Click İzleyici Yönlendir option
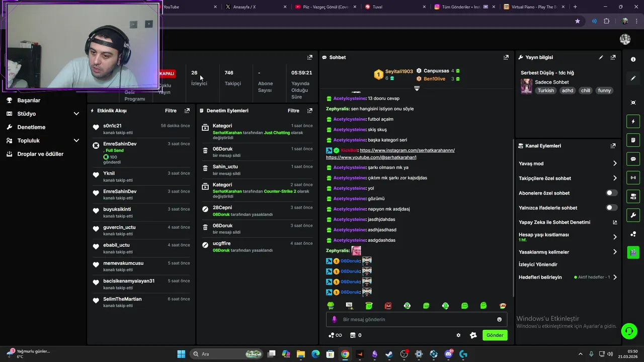The width and height of the screenshot is (644, 362). (538, 264)
